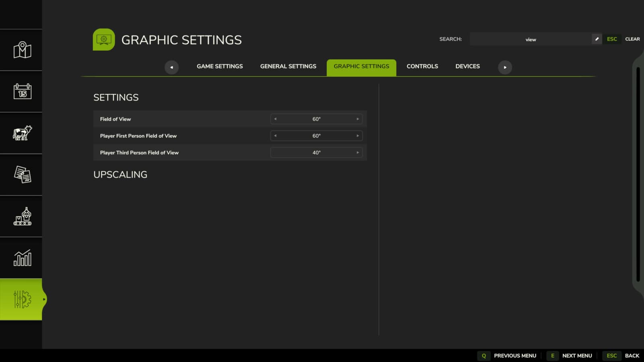
Task: Click Previous Menu in bottom bar
Action: pos(515,356)
